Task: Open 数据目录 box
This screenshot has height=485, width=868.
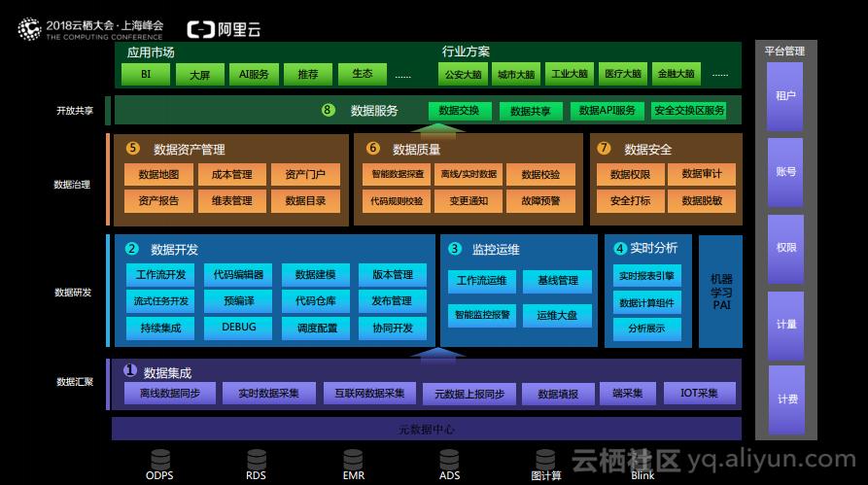Action: pyautogui.click(x=305, y=201)
